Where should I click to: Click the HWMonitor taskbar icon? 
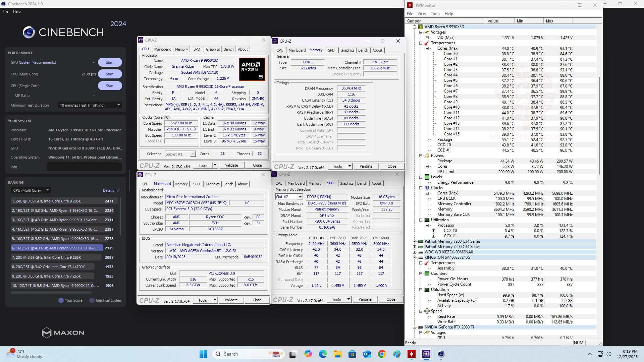(x=411, y=354)
